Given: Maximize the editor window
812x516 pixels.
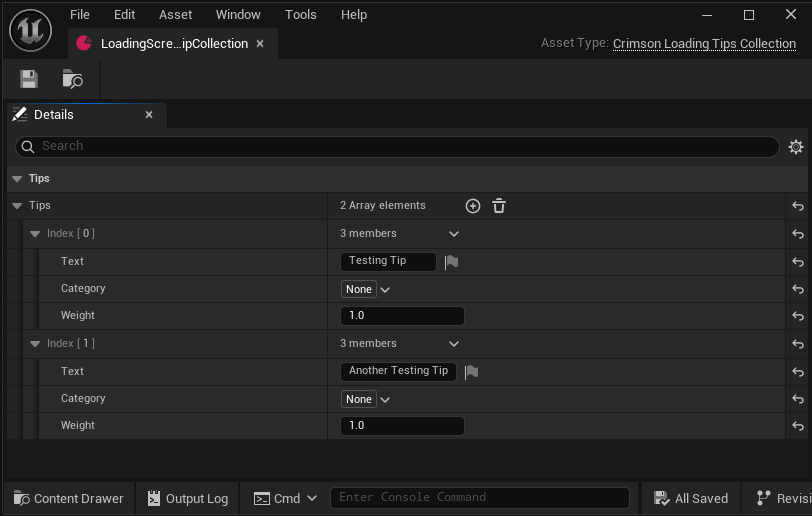Looking at the screenshot, I should [x=749, y=15].
